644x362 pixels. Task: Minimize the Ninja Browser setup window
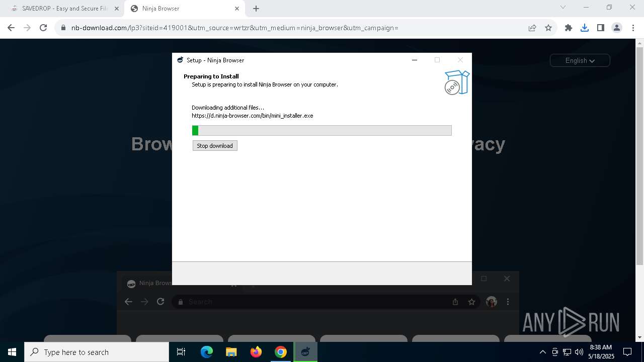pos(415,60)
